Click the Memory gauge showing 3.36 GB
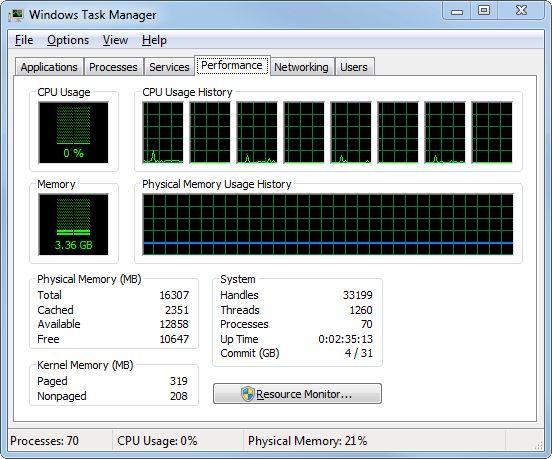This screenshot has height=459, width=552. [x=73, y=224]
